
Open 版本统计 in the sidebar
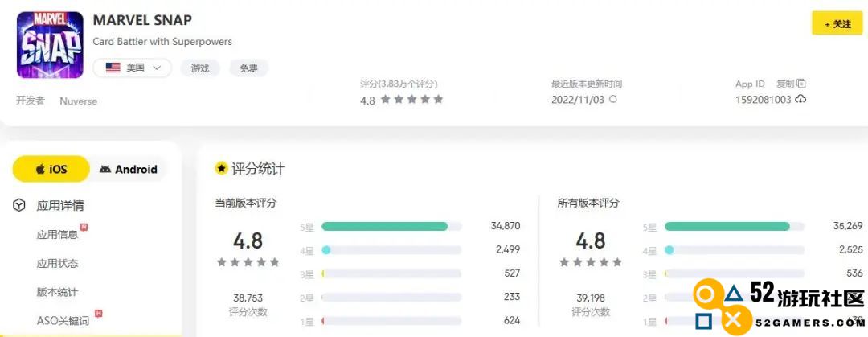click(57, 292)
